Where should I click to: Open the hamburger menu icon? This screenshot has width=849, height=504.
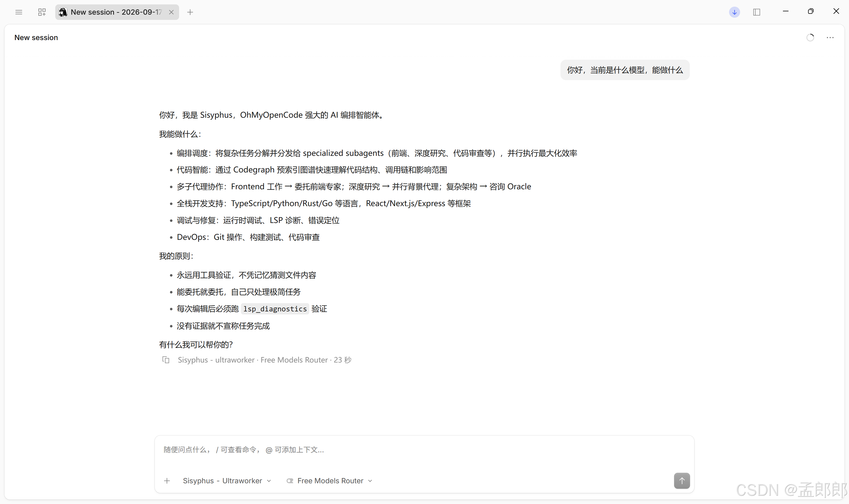[19, 12]
